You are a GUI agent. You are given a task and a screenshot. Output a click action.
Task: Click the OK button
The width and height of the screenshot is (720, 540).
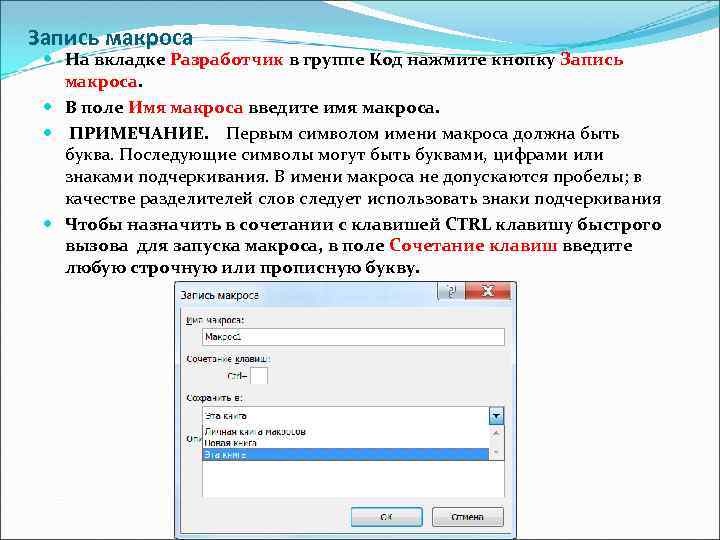coord(387,517)
